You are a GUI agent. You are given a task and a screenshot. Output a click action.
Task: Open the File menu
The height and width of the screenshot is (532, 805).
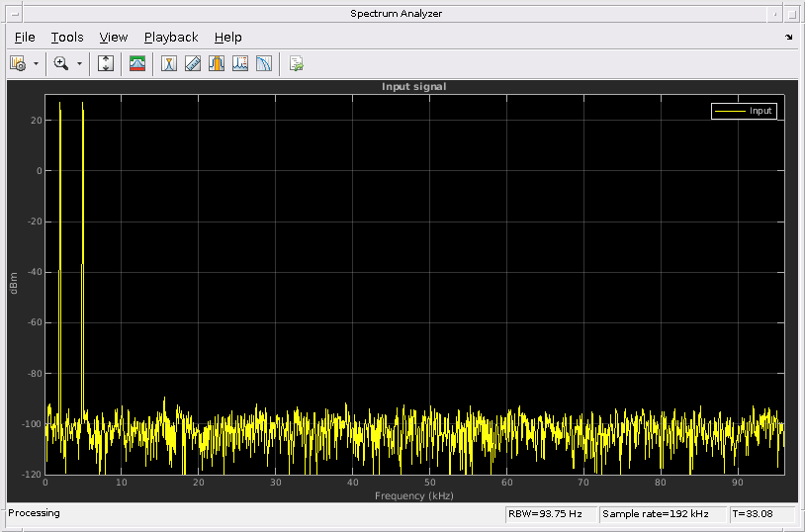point(25,37)
